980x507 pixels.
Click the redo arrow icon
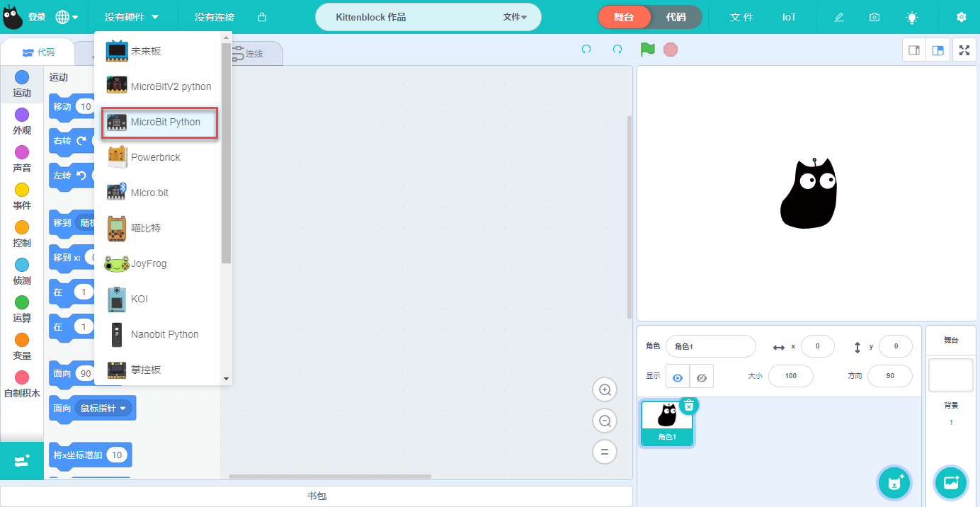coord(617,50)
